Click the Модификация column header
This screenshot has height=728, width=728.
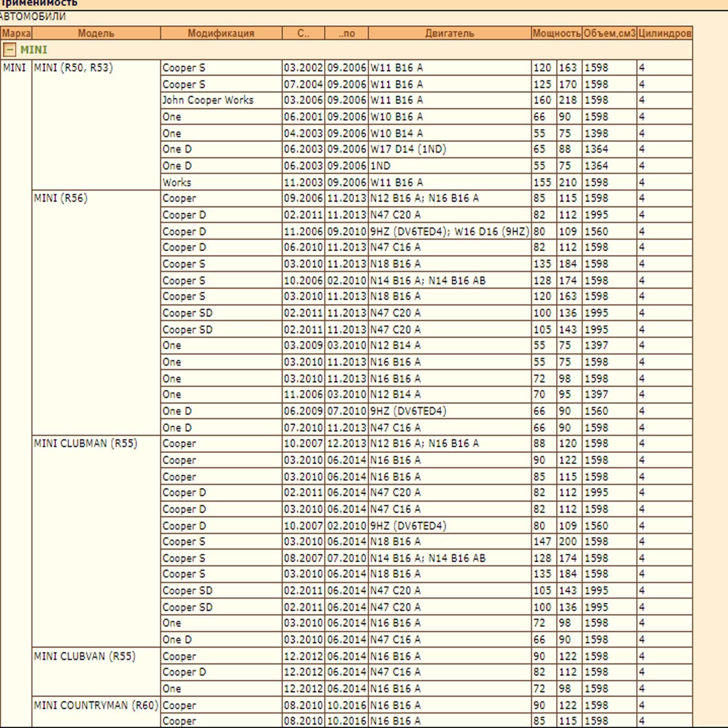pyautogui.click(x=221, y=33)
